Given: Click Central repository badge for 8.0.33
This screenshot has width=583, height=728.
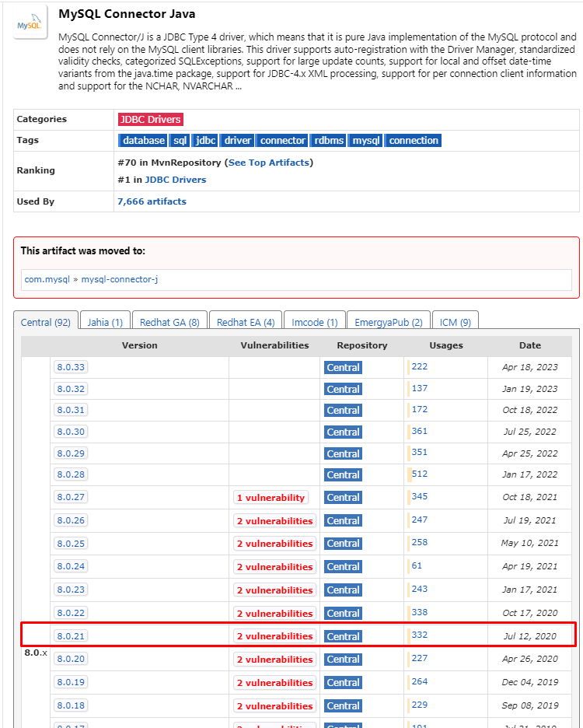Looking at the screenshot, I should [343, 367].
